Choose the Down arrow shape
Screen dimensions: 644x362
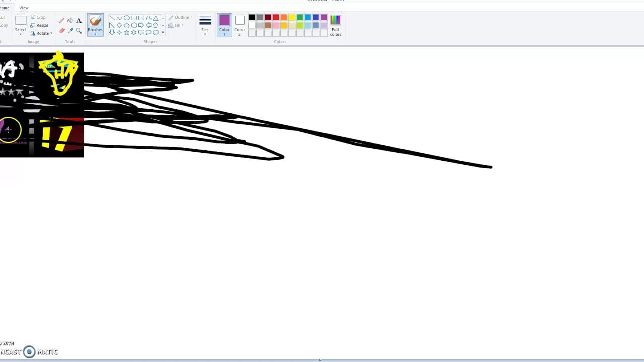pyautogui.click(x=112, y=32)
